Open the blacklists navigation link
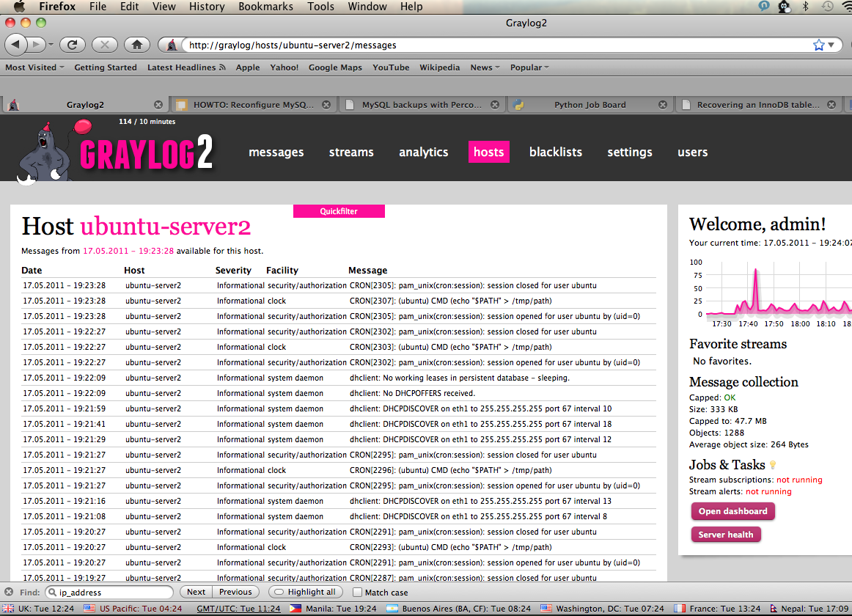 [555, 153]
